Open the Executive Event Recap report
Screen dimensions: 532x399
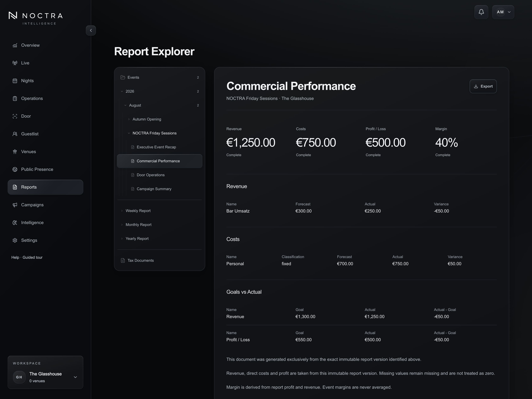159,147
